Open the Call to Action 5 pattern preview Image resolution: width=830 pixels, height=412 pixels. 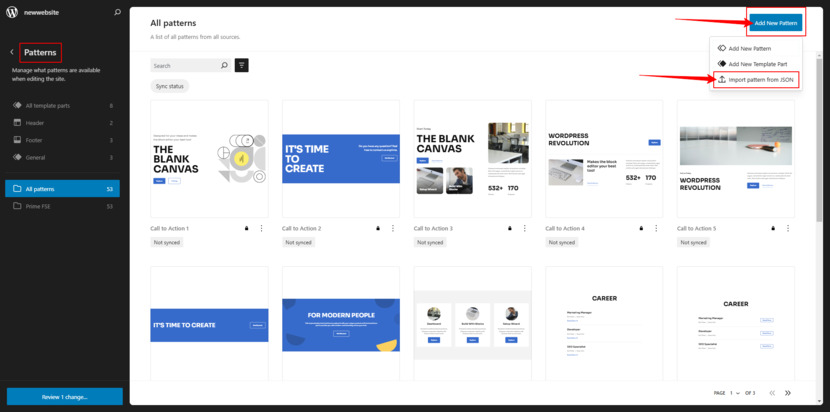[736, 158]
